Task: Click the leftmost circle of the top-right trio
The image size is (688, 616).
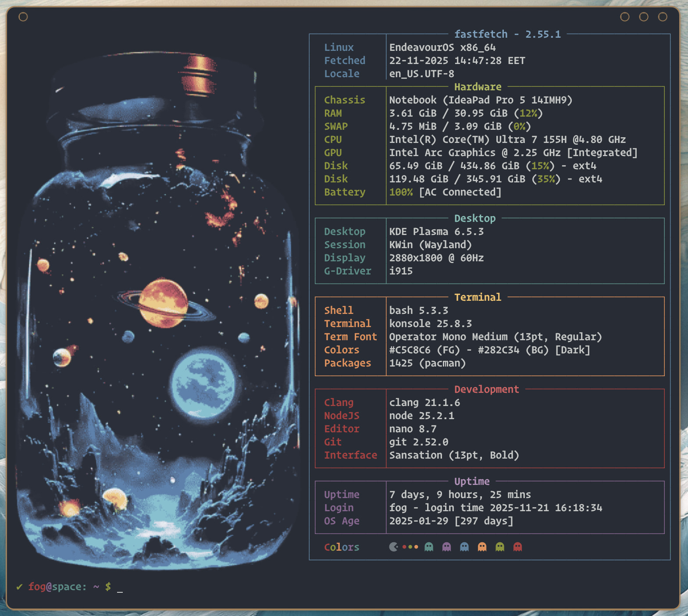Action: pos(625,17)
